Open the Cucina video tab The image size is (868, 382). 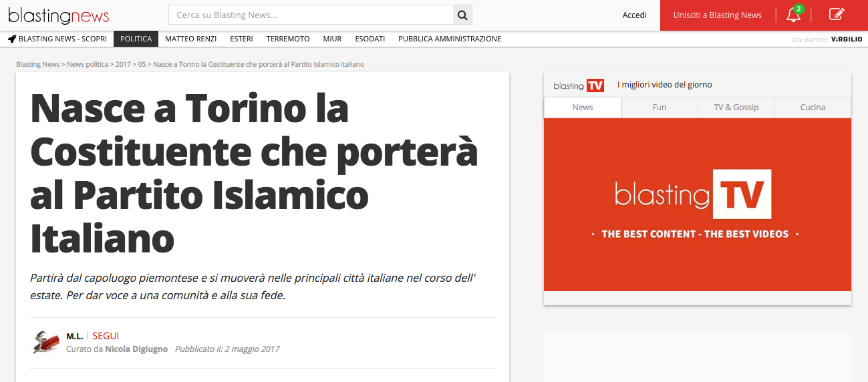click(813, 108)
